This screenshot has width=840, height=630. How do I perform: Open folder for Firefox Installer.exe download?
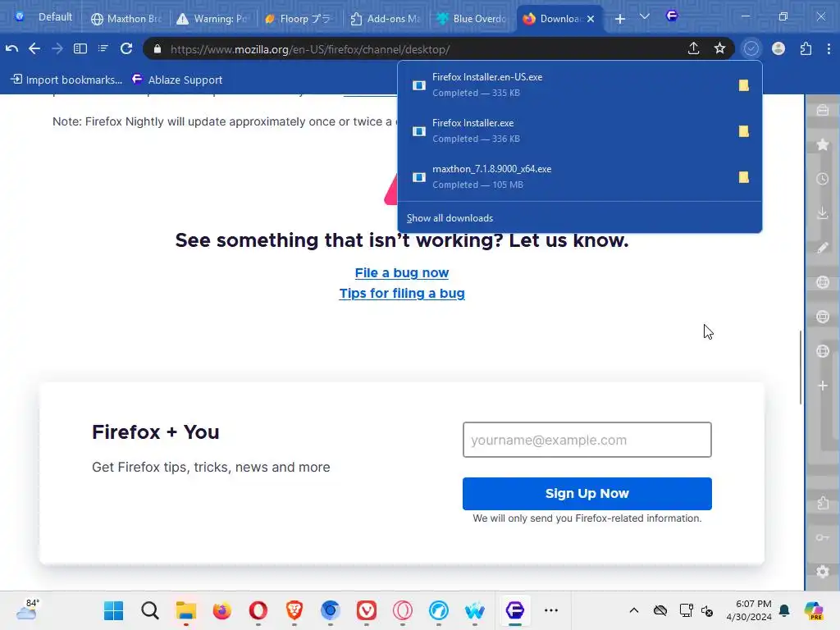click(x=743, y=131)
